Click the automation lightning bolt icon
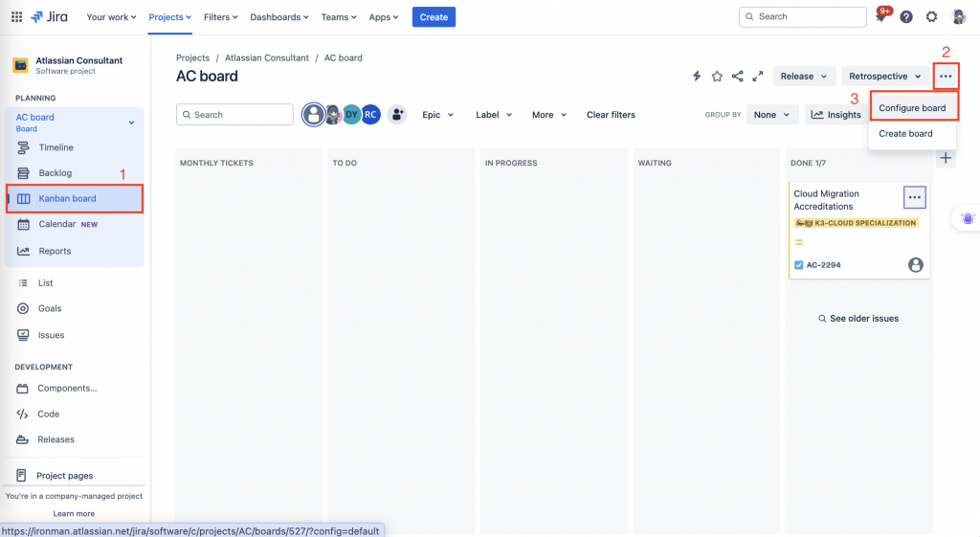Screen dimensions: 980x537 (x=697, y=77)
